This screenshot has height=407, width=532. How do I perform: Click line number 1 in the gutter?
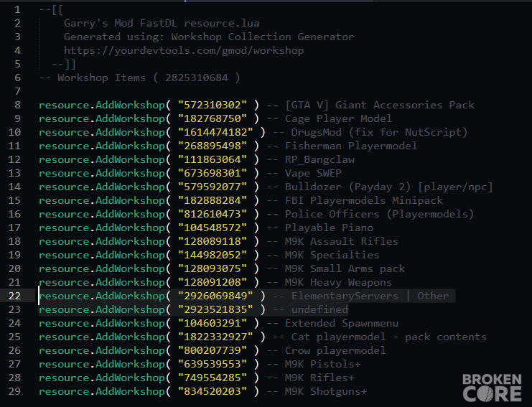pos(17,9)
